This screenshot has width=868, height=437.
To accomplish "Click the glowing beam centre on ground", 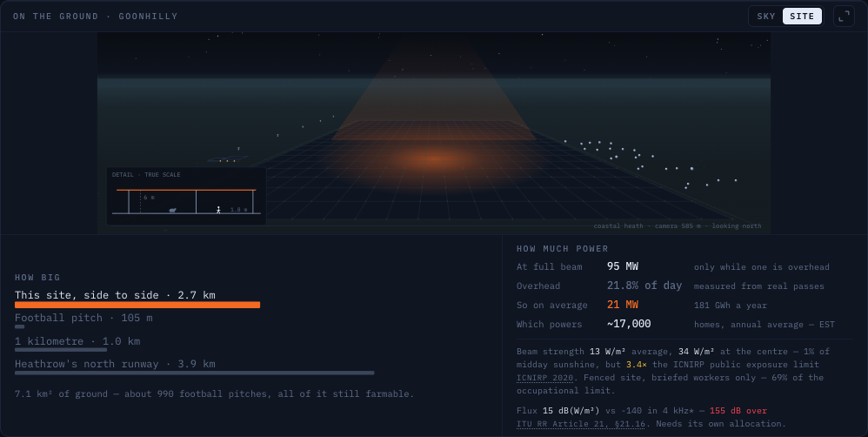I will click(433, 159).
